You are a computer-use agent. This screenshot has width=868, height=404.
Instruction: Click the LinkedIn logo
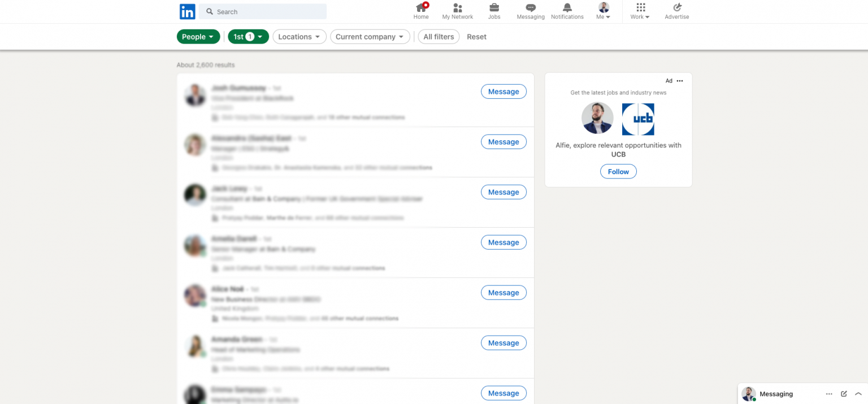[x=187, y=11]
